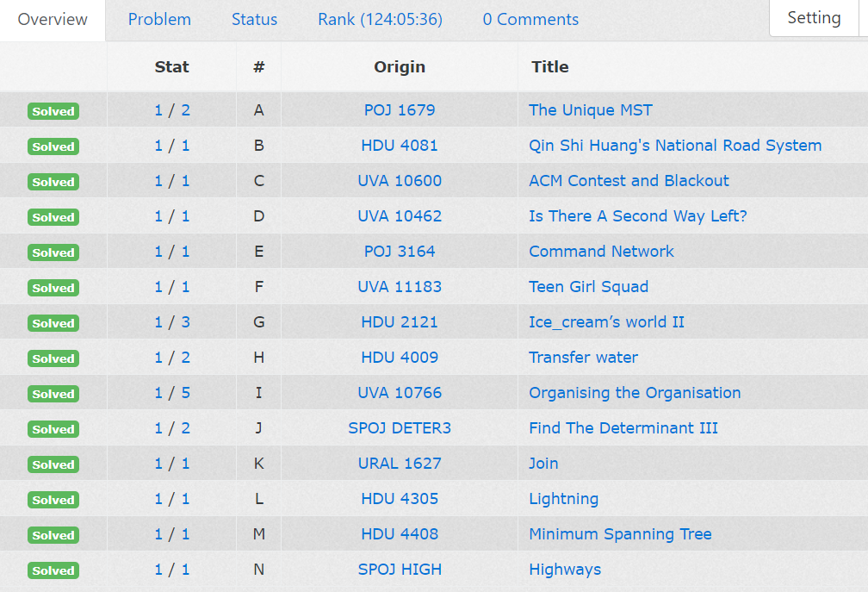Click stat 1 / 5 for problem I
The width and height of the screenshot is (868, 592).
pos(172,393)
